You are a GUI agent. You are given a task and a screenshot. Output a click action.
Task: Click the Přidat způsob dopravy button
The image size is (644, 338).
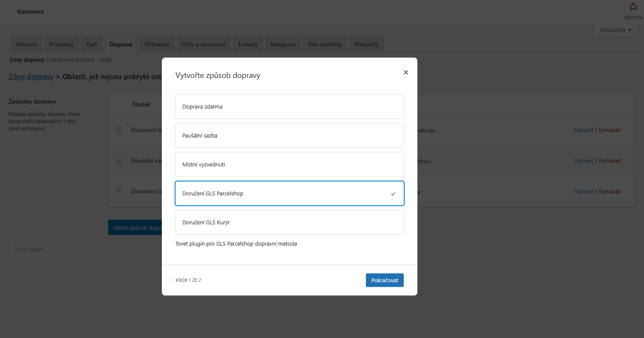tap(135, 228)
